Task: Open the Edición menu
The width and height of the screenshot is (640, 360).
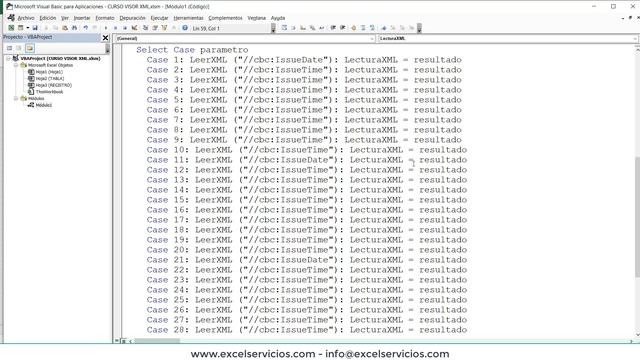Action: (48, 18)
